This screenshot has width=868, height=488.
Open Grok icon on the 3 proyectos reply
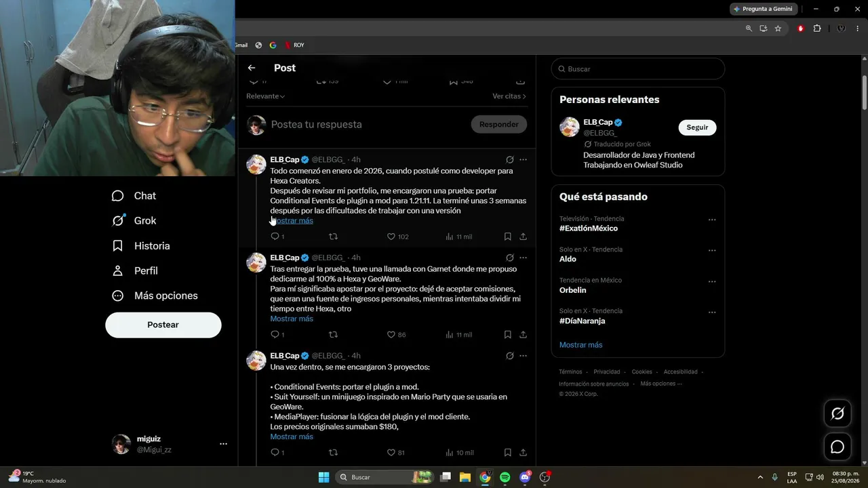pos(510,356)
